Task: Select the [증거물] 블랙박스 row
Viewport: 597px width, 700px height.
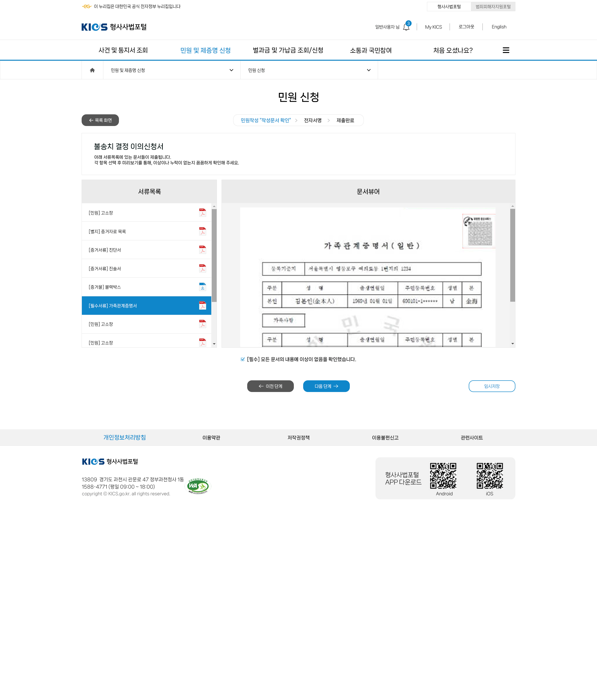Action: pyautogui.click(x=146, y=287)
